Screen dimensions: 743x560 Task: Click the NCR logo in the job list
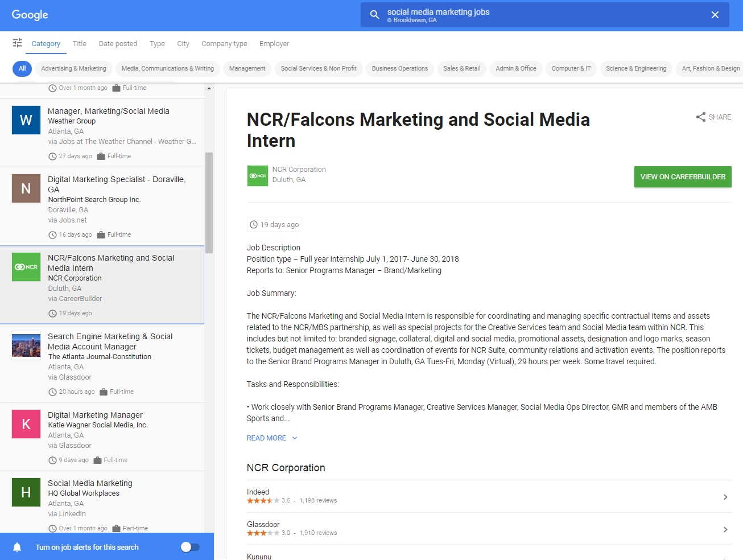tap(26, 267)
